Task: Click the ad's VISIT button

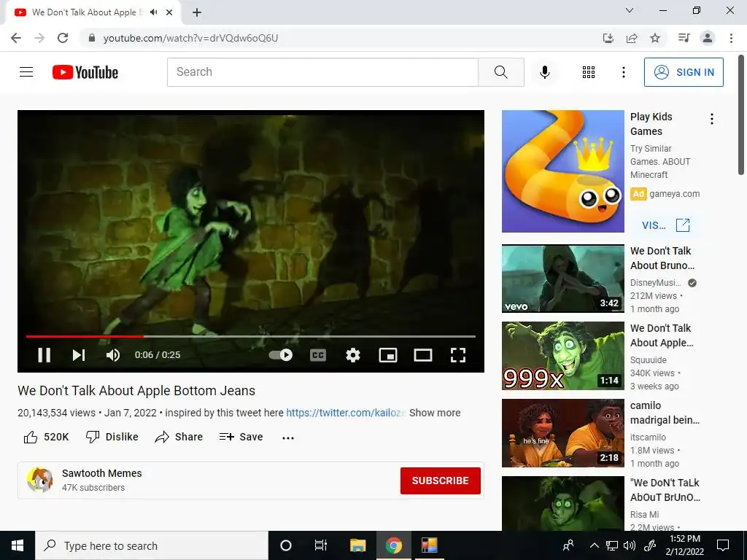Action: point(665,225)
